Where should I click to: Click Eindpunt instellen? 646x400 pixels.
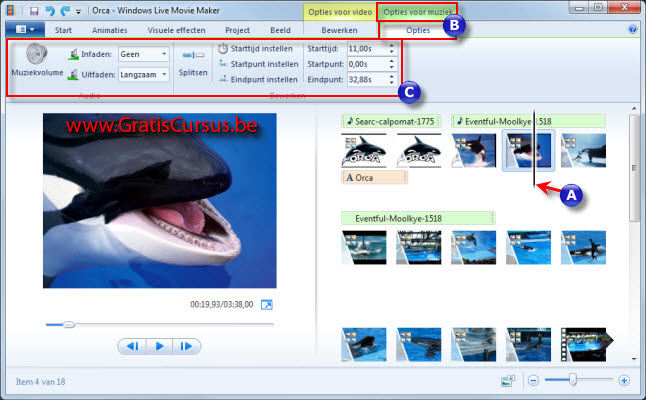coord(258,79)
